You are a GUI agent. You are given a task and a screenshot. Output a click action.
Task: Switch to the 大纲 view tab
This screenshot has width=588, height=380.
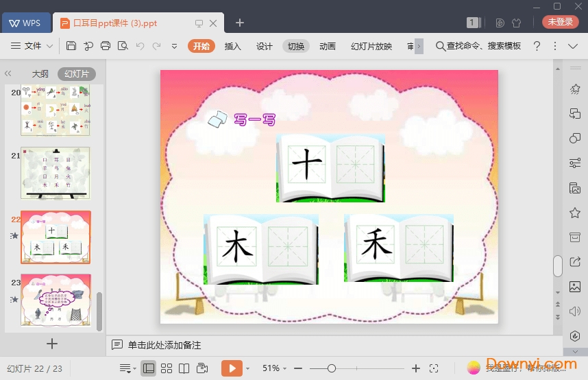pos(40,73)
